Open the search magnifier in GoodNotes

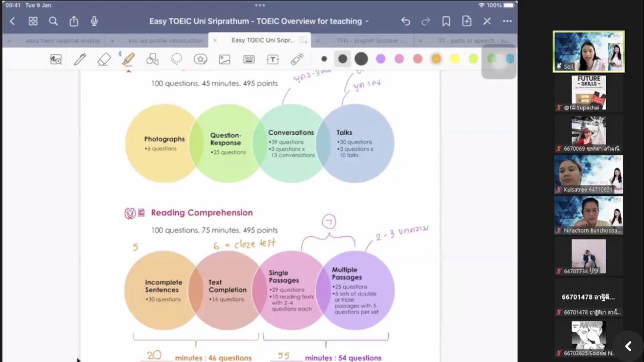click(x=53, y=21)
